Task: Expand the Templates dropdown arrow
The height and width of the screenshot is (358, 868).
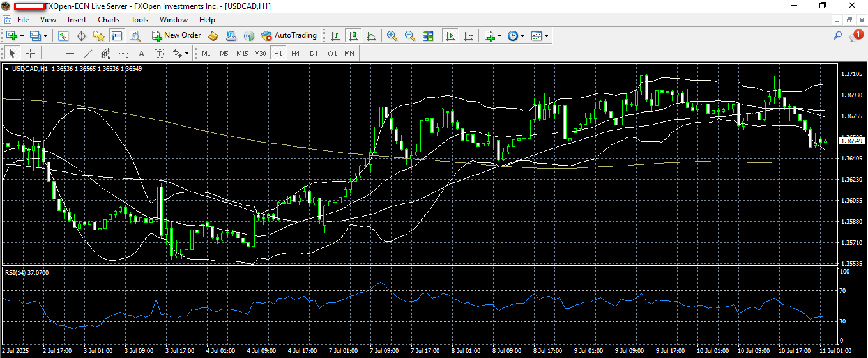Action: click(547, 36)
